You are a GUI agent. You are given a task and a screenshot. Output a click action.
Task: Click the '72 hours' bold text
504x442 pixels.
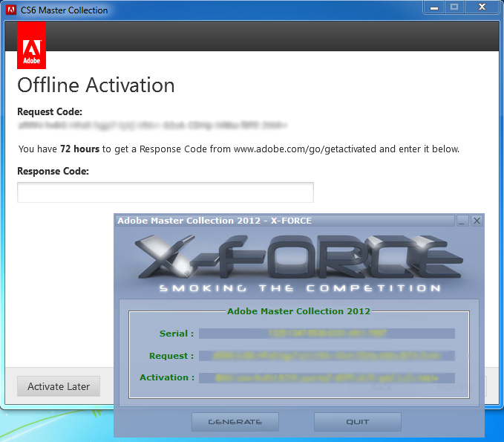click(79, 149)
